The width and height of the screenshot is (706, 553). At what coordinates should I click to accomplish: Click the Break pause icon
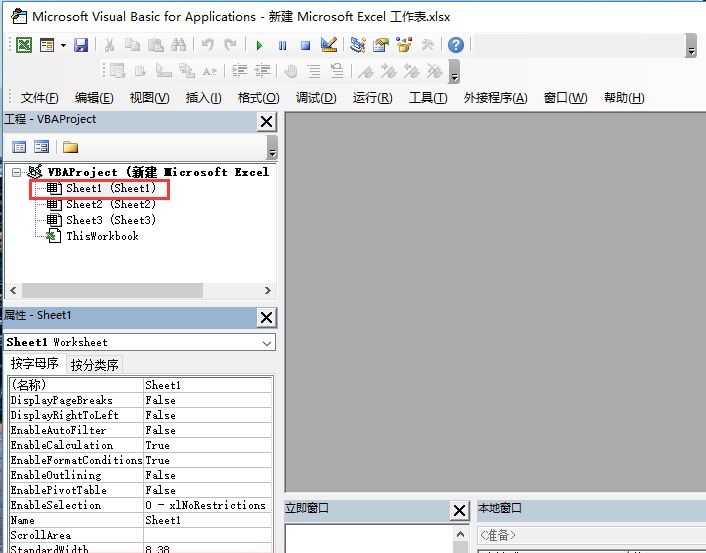282,45
